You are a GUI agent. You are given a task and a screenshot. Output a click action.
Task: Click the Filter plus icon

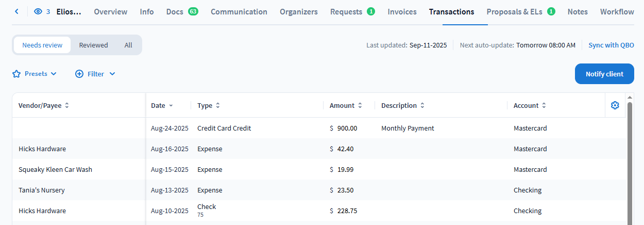pyautogui.click(x=79, y=74)
